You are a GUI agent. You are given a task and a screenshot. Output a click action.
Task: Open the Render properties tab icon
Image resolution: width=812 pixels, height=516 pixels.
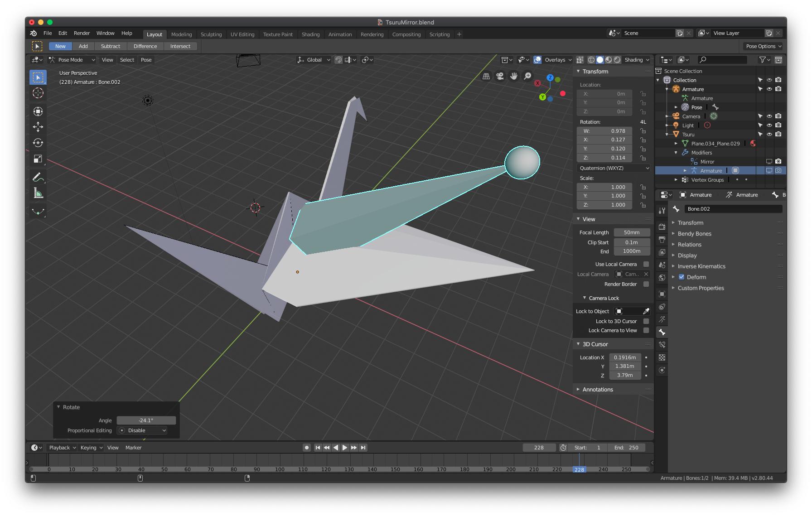(662, 227)
